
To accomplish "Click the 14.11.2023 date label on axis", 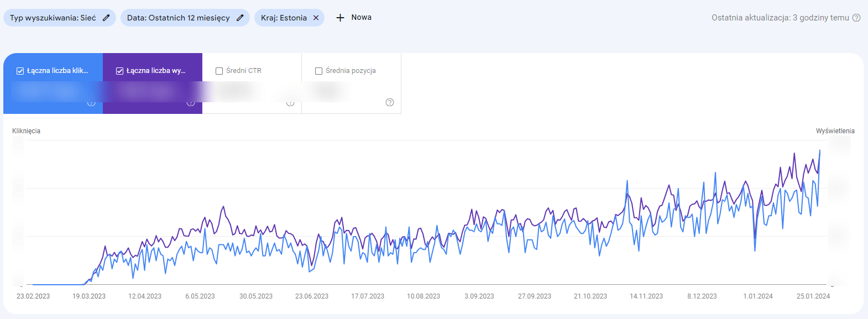I will (646, 296).
